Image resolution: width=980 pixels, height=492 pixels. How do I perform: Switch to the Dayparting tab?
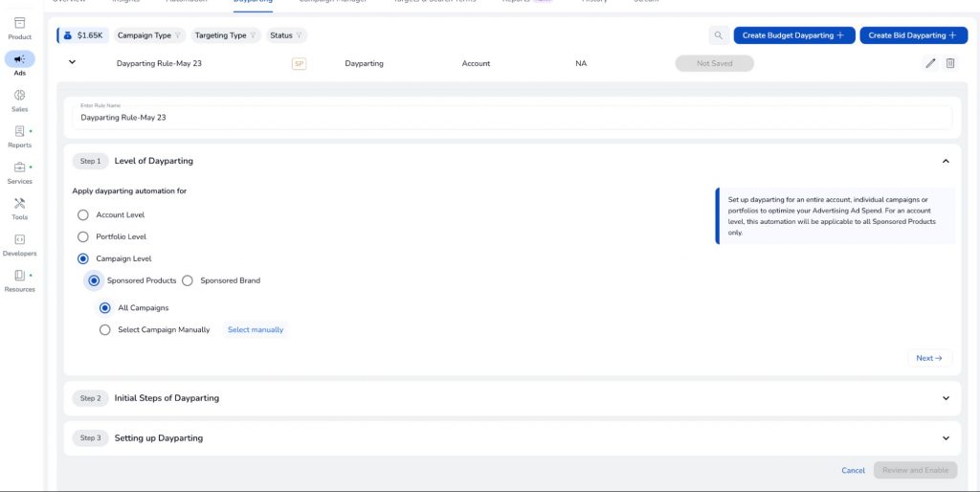[x=253, y=3]
